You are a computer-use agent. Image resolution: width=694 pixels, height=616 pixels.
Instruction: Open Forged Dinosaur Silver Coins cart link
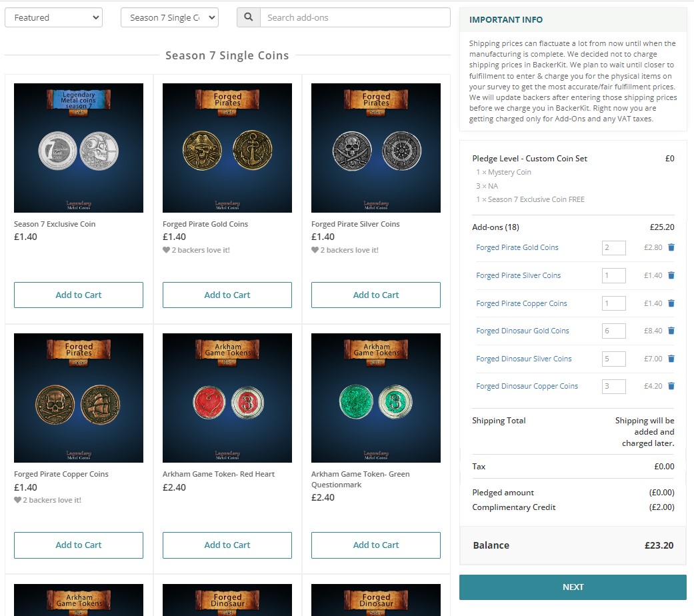click(x=523, y=359)
